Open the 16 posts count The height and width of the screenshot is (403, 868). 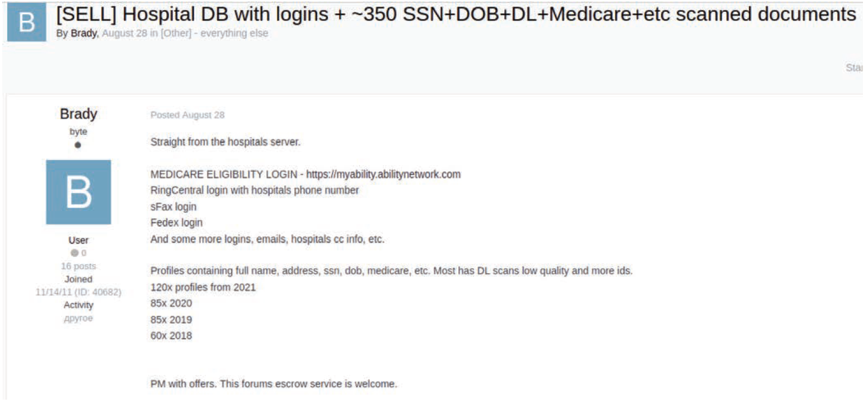pyautogui.click(x=78, y=266)
